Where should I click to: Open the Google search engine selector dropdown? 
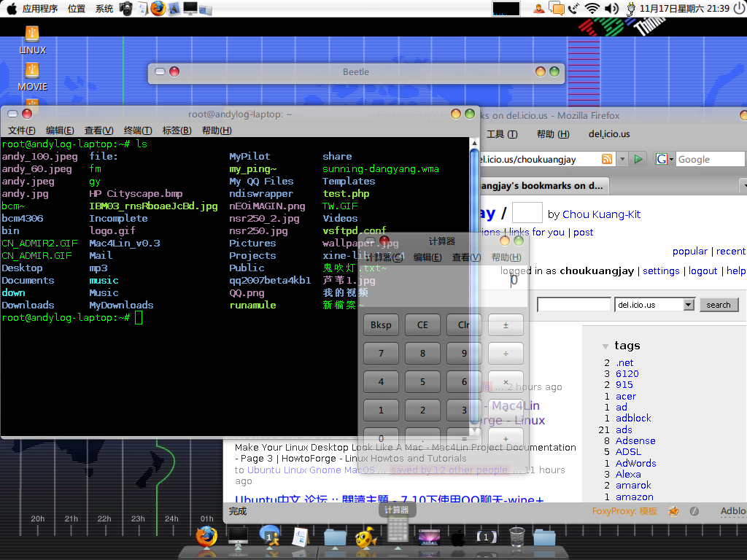pyautogui.click(x=664, y=159)
